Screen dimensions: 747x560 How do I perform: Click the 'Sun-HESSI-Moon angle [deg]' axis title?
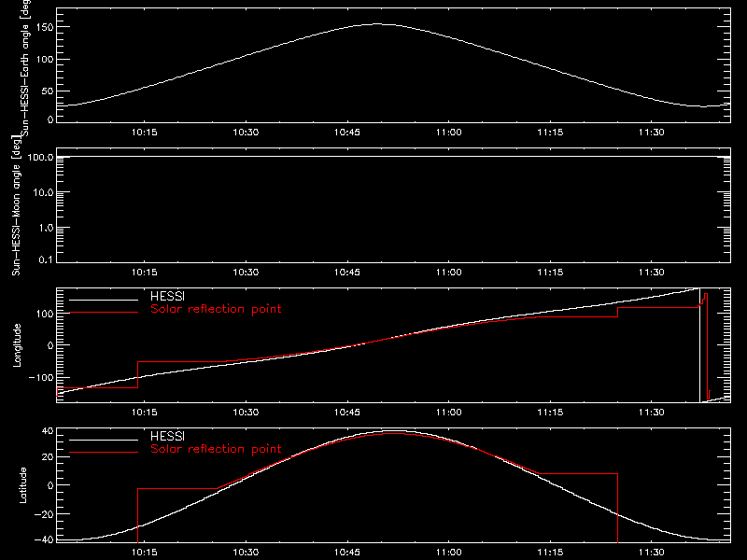pos(16,205)
